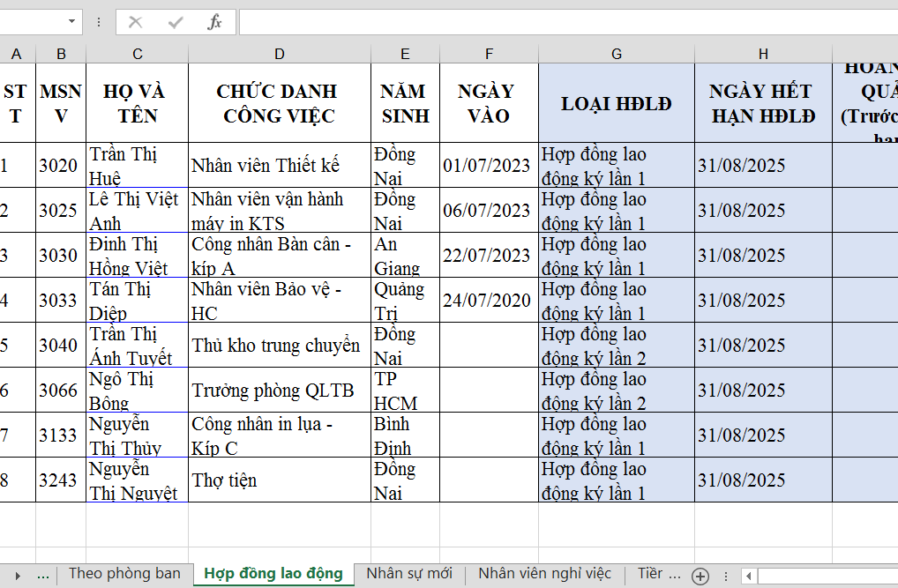Switch to the Theo phòng ban sheet
The image size is (898, 588).
coord(124,574)
